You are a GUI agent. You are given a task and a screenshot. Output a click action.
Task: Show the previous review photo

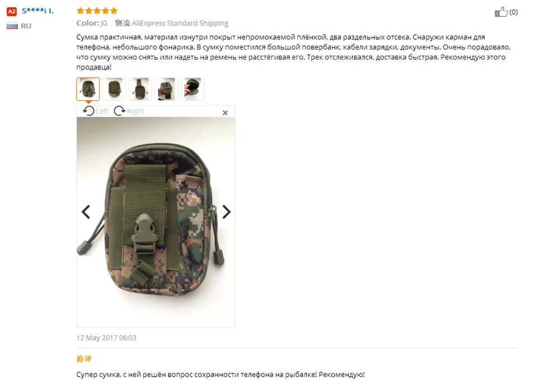[86, 211]
